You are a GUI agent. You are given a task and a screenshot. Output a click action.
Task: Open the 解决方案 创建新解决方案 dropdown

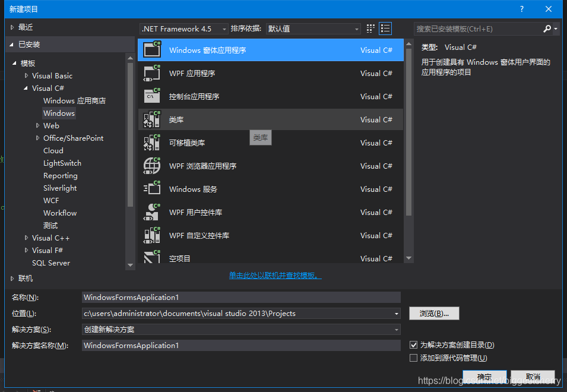[x=241, y=330]
